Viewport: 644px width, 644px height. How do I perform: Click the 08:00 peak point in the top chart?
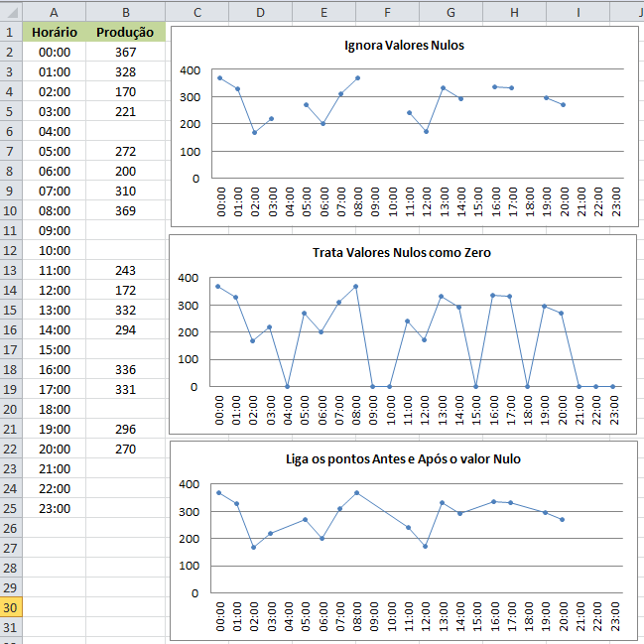click(x=357, y=78)
